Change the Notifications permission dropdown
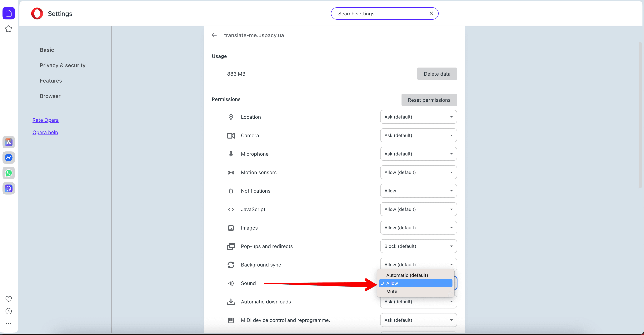Viewport: 644px width, 335px height. (x=418, y=191)
